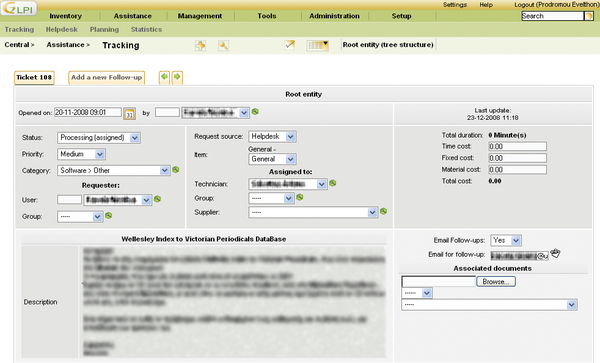The height and width of the screenshot is (363, 600).
Task: Open the Status dropdown
Action: (x=99, y=138)
